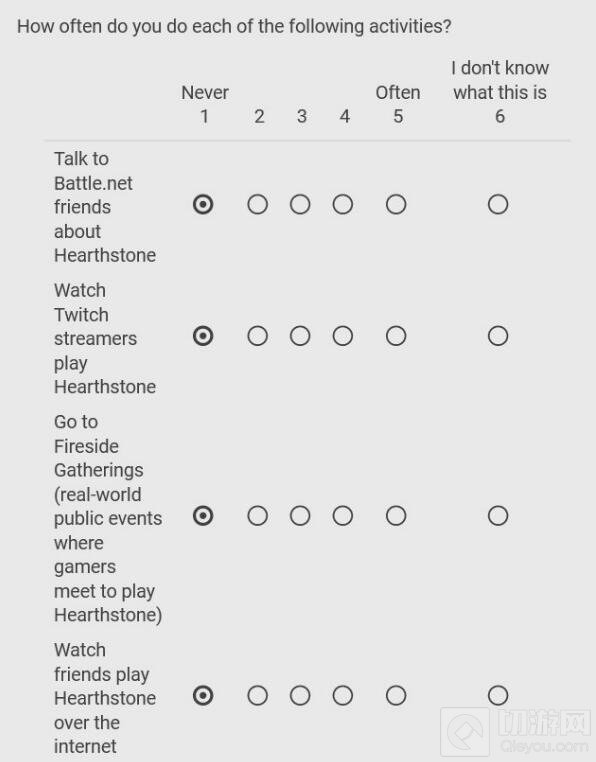Select Never for Talk to Battle.net friends

(x=203, y=205)
